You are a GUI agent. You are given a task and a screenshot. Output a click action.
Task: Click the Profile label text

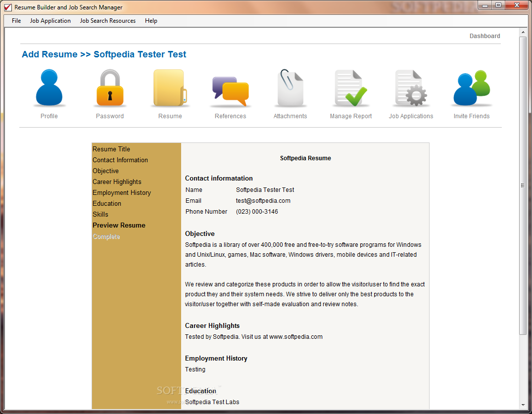[x=49, y=116]
